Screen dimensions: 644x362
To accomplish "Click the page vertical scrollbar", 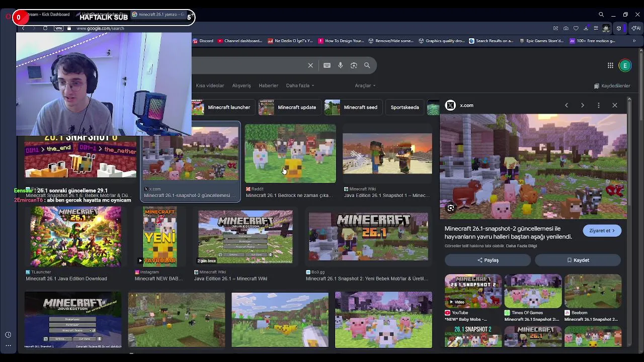I will [640, 85].
